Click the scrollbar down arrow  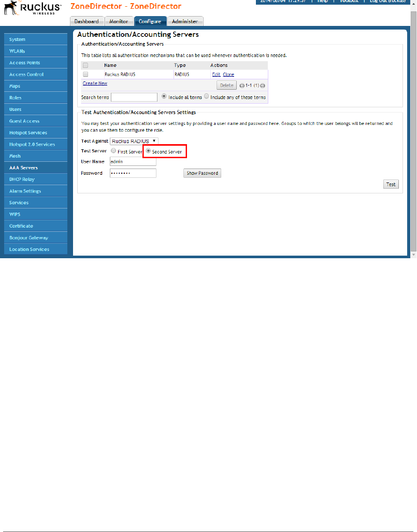413,255
